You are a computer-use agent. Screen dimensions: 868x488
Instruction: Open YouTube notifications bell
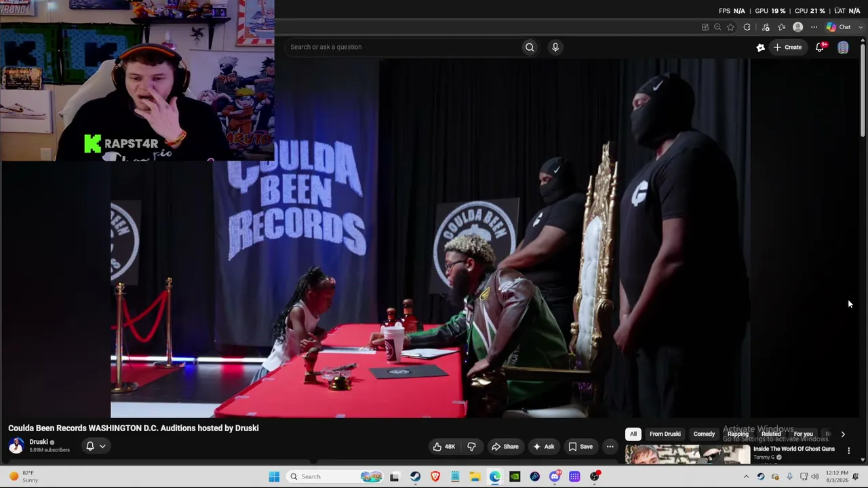[820, 47]
